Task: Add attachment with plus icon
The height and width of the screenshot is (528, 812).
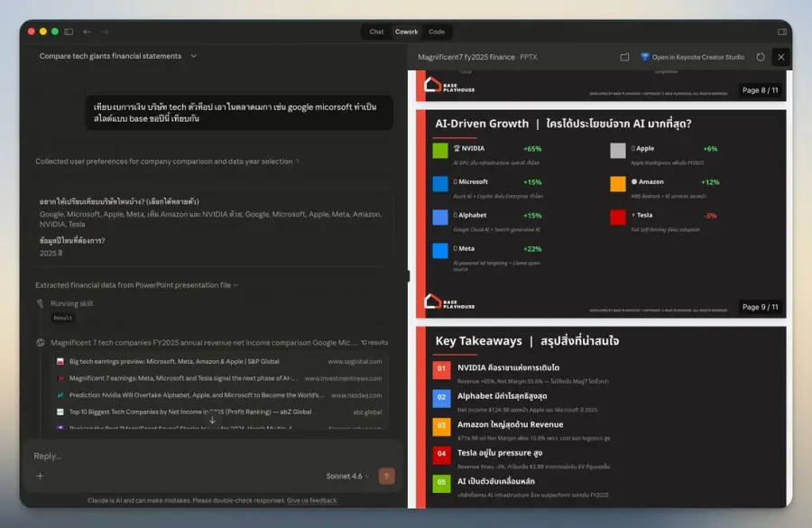Action: [40, 477]
